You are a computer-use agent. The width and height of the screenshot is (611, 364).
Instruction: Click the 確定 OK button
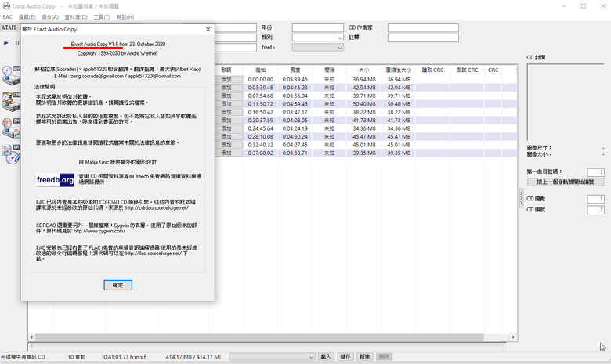click(x=117, y=285)
